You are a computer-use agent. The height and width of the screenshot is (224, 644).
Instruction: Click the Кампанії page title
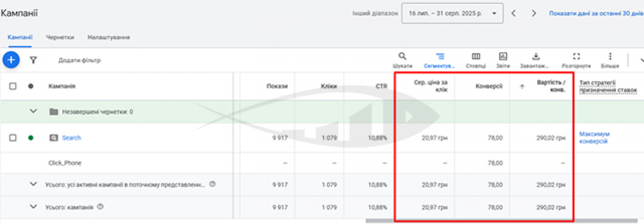(19, 13)
